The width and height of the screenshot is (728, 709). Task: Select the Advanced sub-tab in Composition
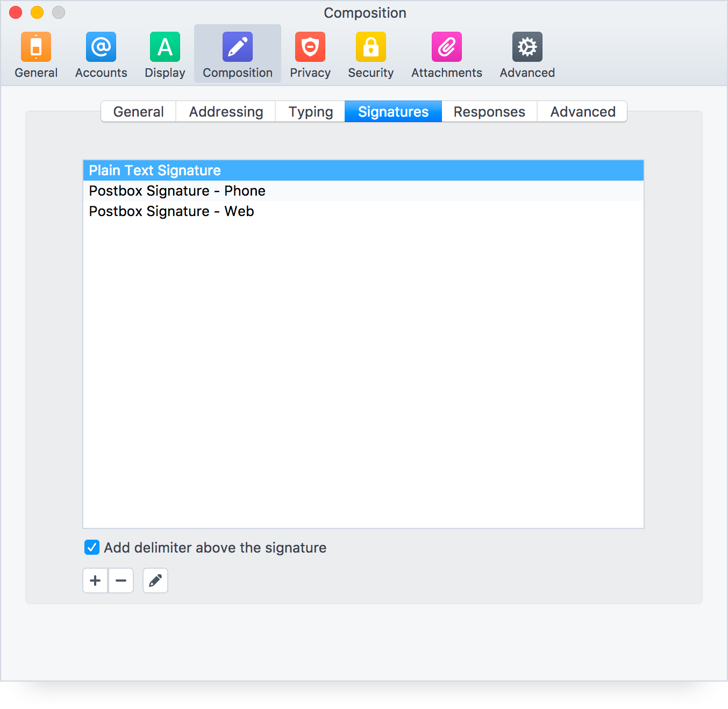coord(582,112)
